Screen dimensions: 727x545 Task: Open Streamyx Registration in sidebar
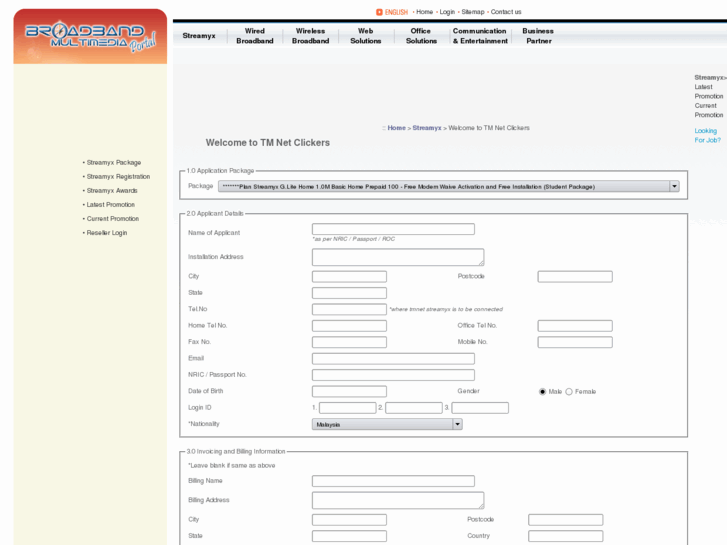click(118, 177)
